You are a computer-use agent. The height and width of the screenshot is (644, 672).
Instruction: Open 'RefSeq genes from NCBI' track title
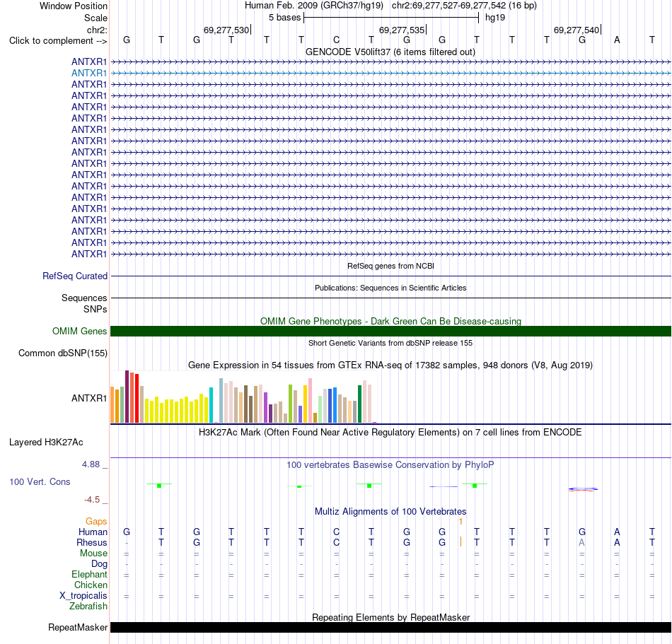point(390,266)
